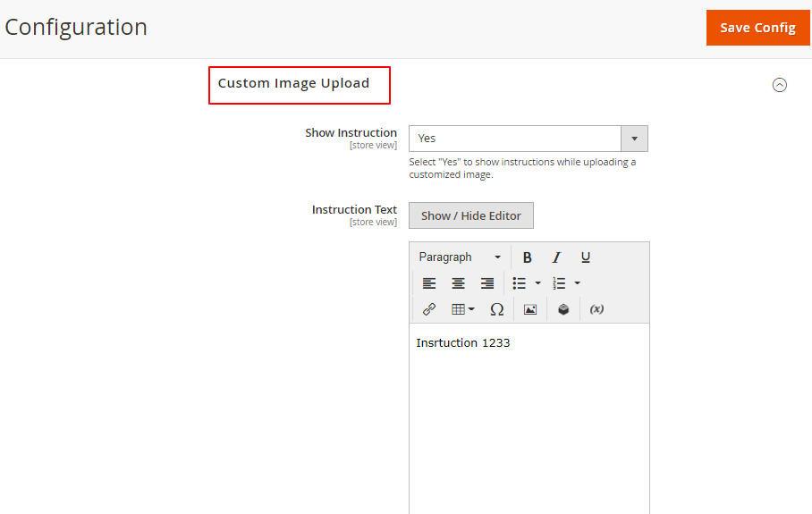Align instruction text to the right
The image size is (812, 514).
click(x=487, y=283)
